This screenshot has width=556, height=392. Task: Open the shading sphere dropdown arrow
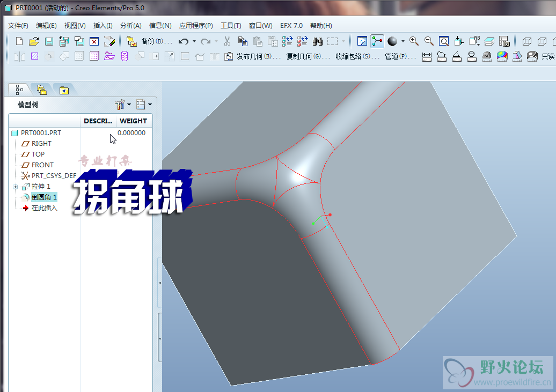click(403, 41)
